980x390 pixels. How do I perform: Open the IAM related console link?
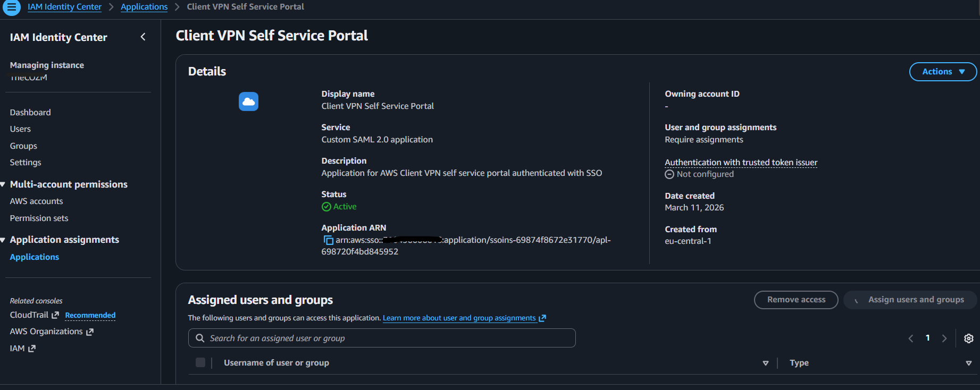[17, 349]
